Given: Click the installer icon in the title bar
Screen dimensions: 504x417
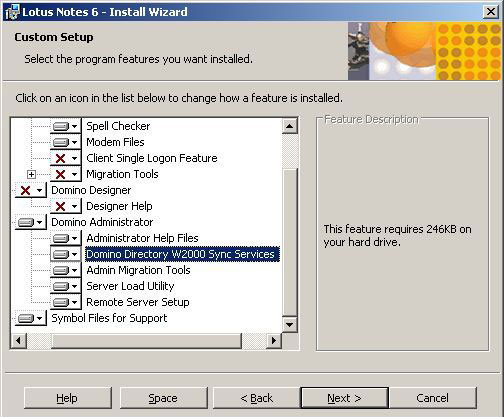Looking at the screenshot, I should (x=12, y=12).
